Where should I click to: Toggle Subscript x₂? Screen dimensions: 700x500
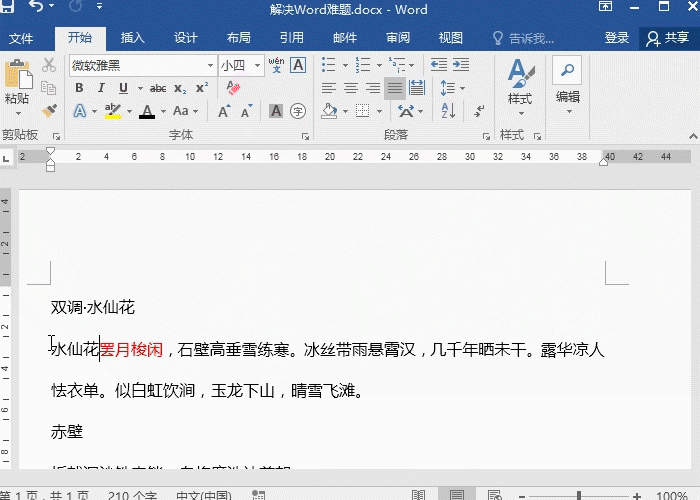pos(180,88)
